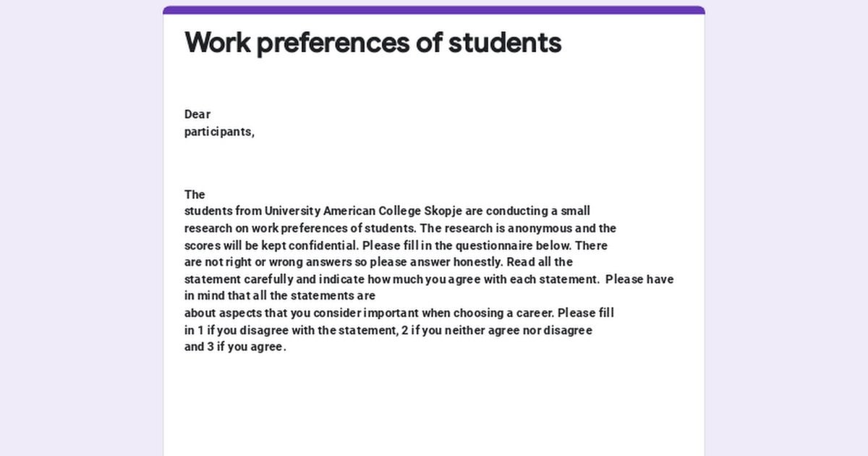Click the form title "Work preferences of students"
The height and width of the screenshot is (456, 868).
[x=373, y=43]
